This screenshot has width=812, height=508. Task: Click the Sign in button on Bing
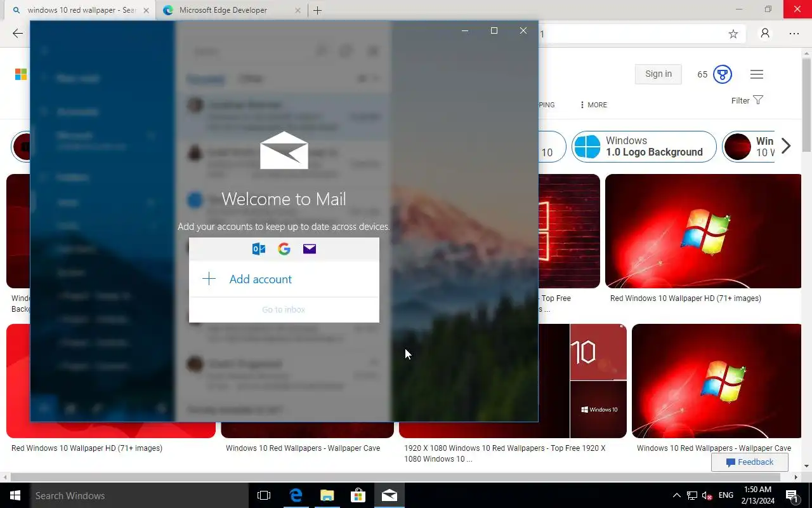[x=658, y=74]
